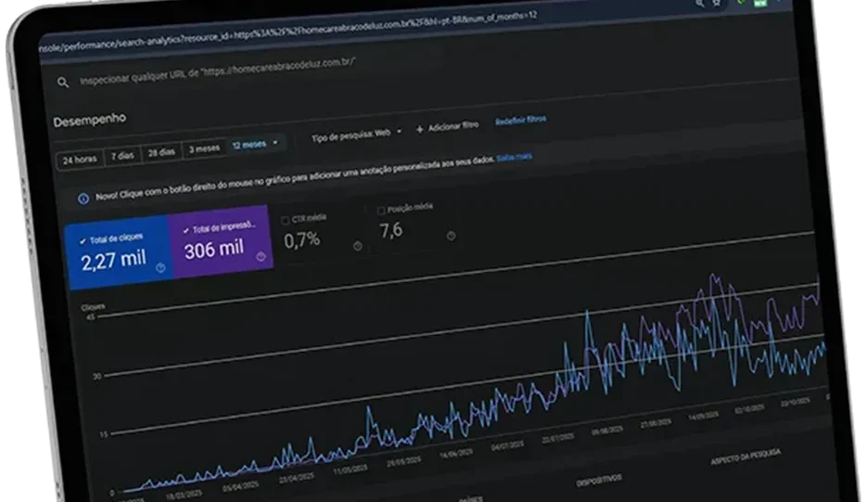Click the plus icon for Adicionar filtro
This screenshot has width=868, height=502.
(419, 129)
